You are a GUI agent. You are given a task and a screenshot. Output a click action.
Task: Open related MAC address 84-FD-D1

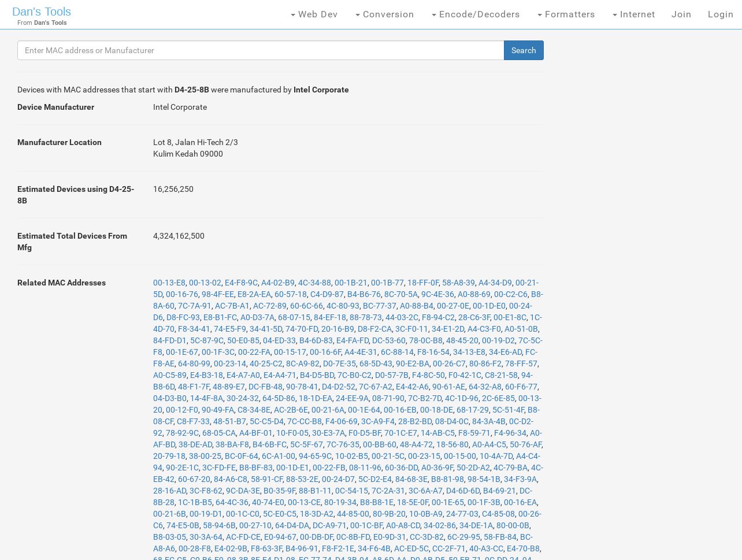170,340
